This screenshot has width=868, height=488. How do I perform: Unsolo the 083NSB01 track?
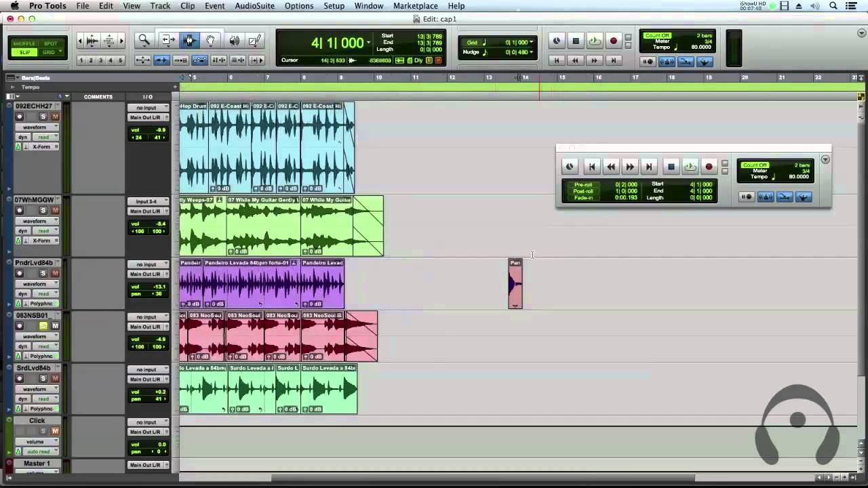[x=43, y=326]
